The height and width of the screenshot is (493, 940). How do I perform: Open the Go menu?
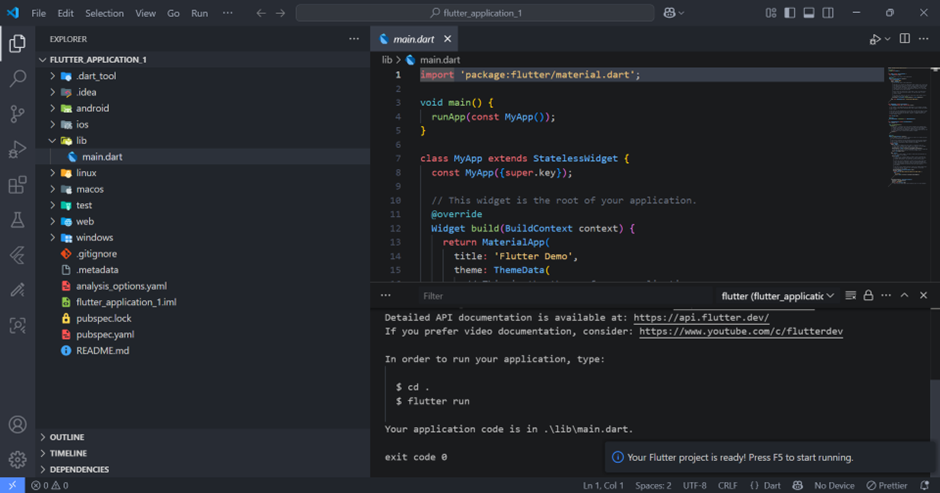coord(173,13)
